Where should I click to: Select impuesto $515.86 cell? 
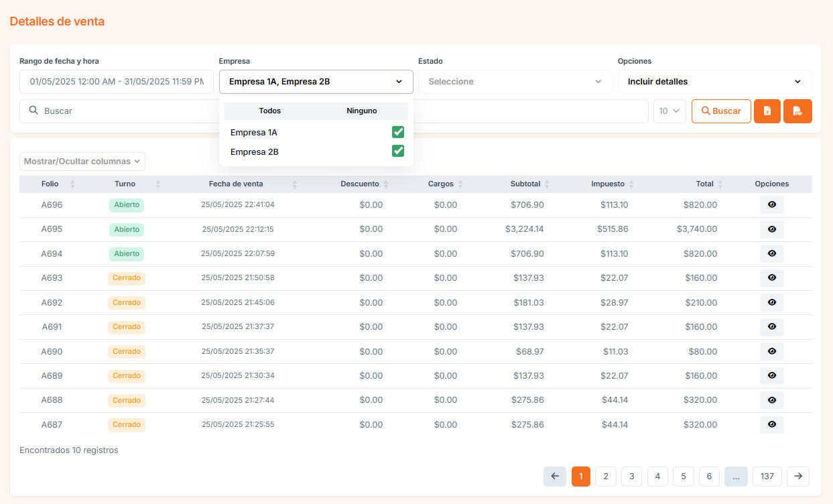click(x=613, y=229)
